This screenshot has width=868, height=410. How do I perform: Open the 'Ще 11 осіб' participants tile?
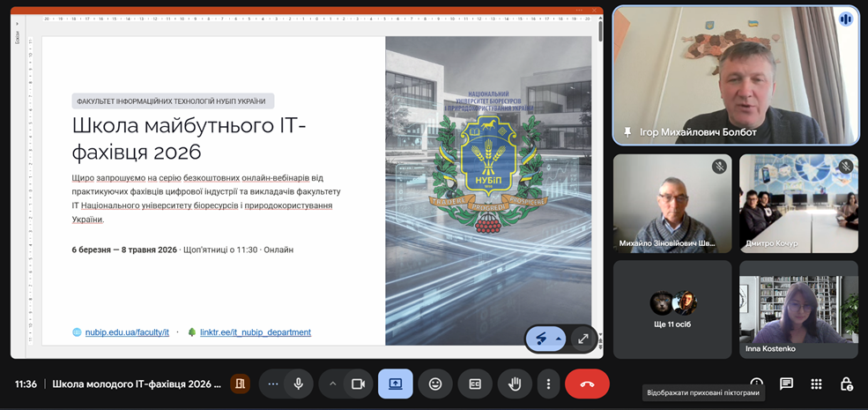(x=672, y=309)
